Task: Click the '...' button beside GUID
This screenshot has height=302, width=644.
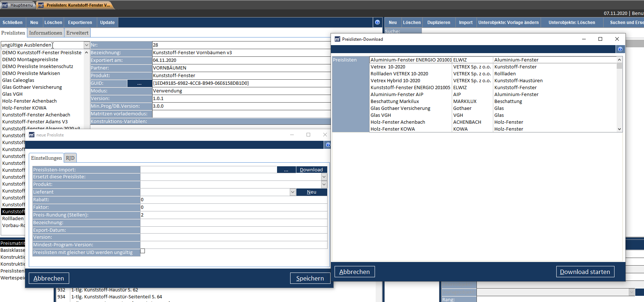Action: click(x=139, y=83)
